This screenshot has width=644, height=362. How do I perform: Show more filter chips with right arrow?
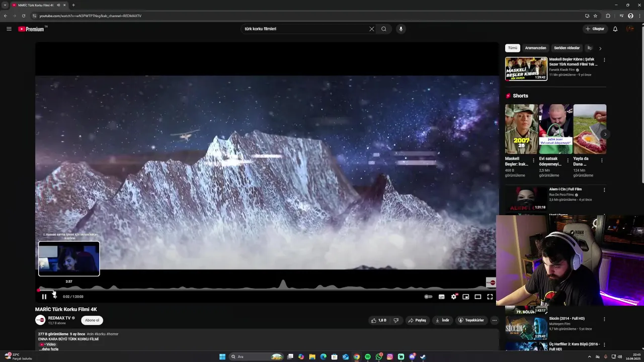[x=600, y=48]
